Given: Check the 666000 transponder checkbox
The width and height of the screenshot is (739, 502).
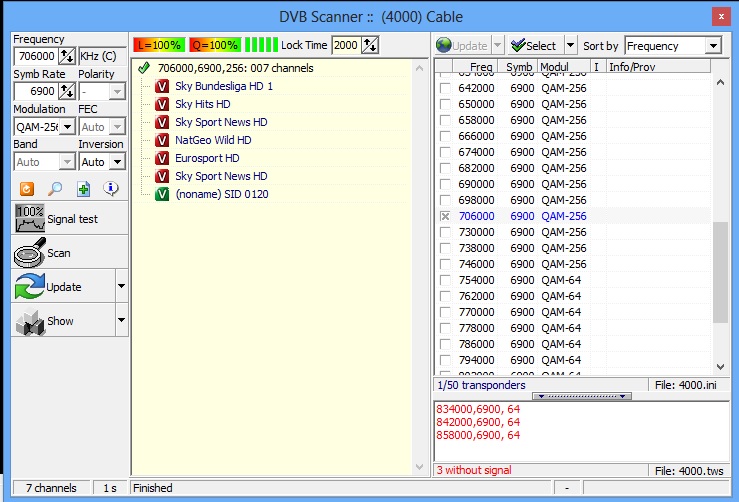Looking at the screenshot, I should [x=444, y=136].
